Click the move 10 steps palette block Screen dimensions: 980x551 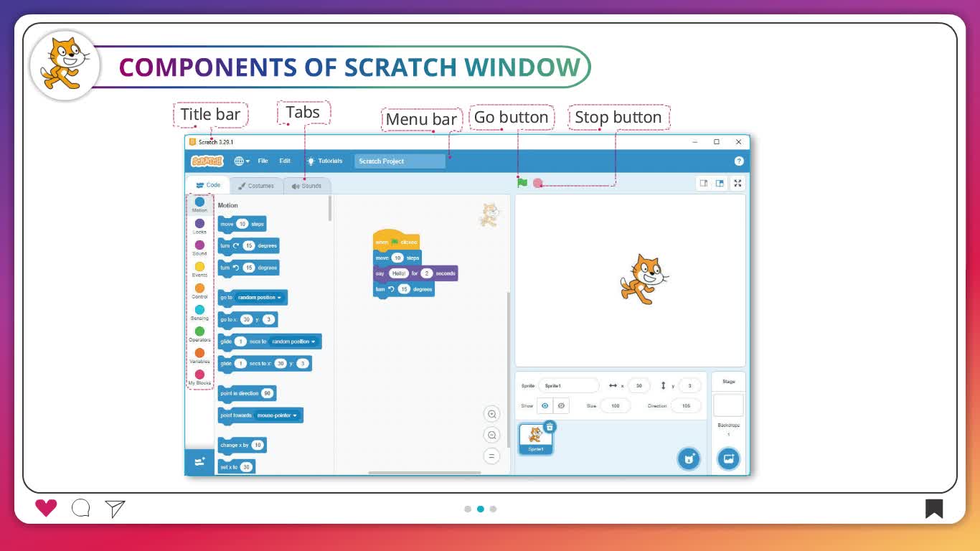click(242, 224)
